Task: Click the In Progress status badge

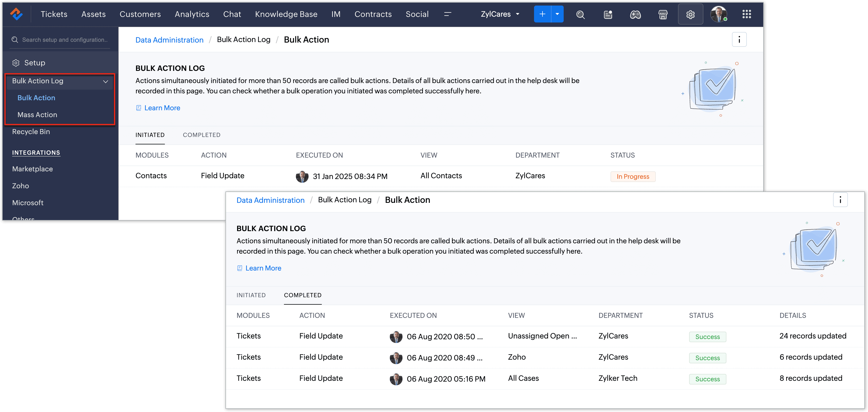Action: point(633,177)
